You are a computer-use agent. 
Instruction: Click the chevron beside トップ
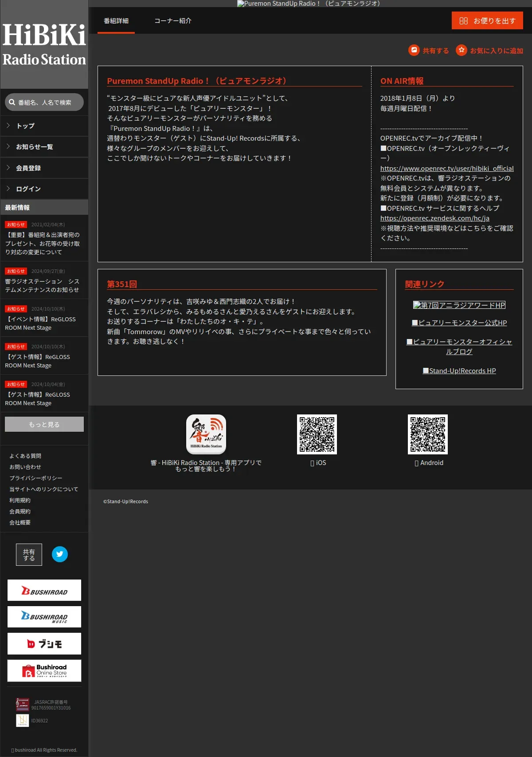tap(8, 126)
